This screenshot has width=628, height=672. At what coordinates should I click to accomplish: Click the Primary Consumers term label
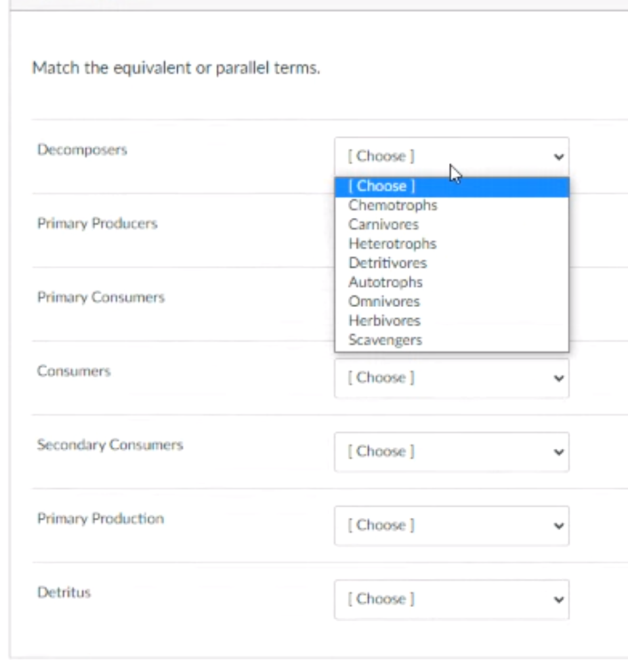[x=100, y=297]
